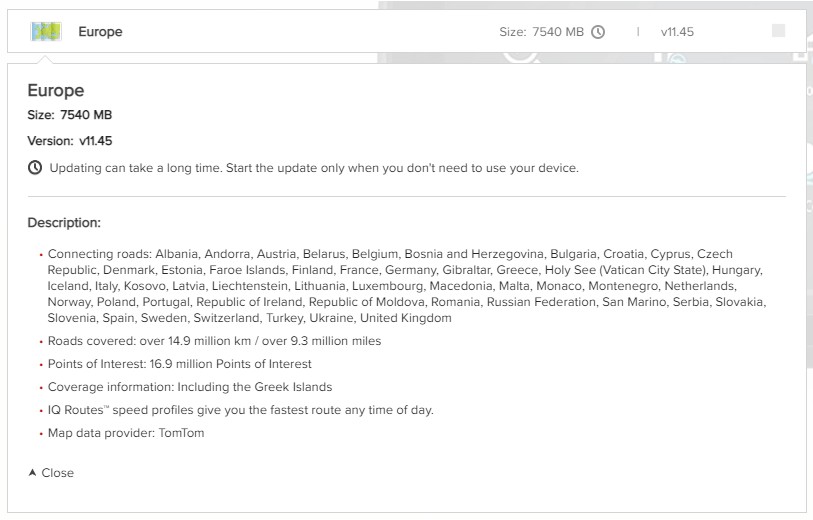Click the Europe map thumbnail icon
Screen dimensions: 813x520
pyautogui.click(x=46, y=32)
